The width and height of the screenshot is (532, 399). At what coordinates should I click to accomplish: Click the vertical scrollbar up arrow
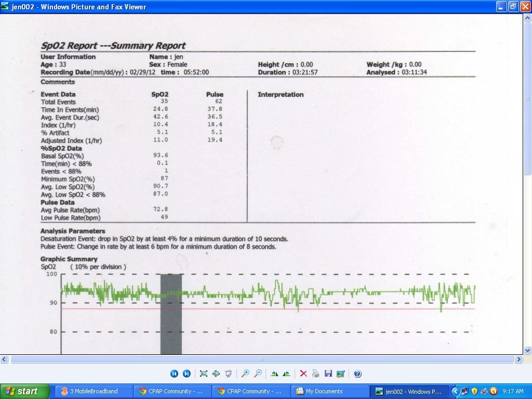[x=528, y=18]
